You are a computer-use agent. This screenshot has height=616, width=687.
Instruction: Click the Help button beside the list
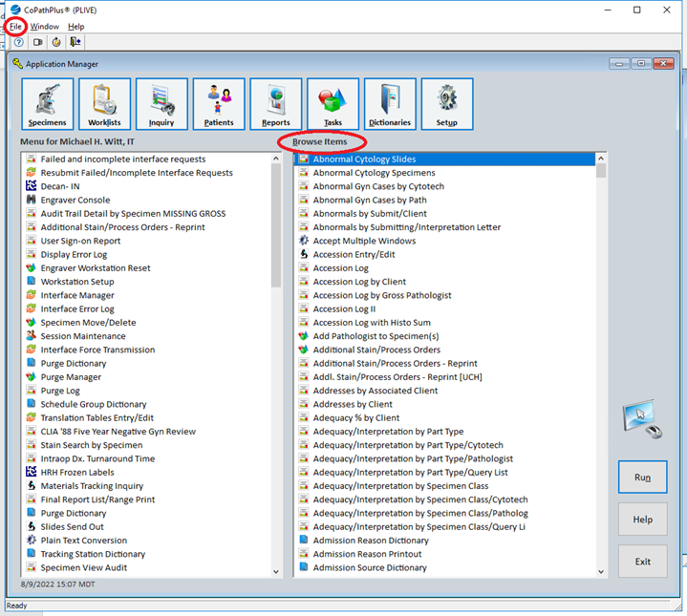coord(642,520)
